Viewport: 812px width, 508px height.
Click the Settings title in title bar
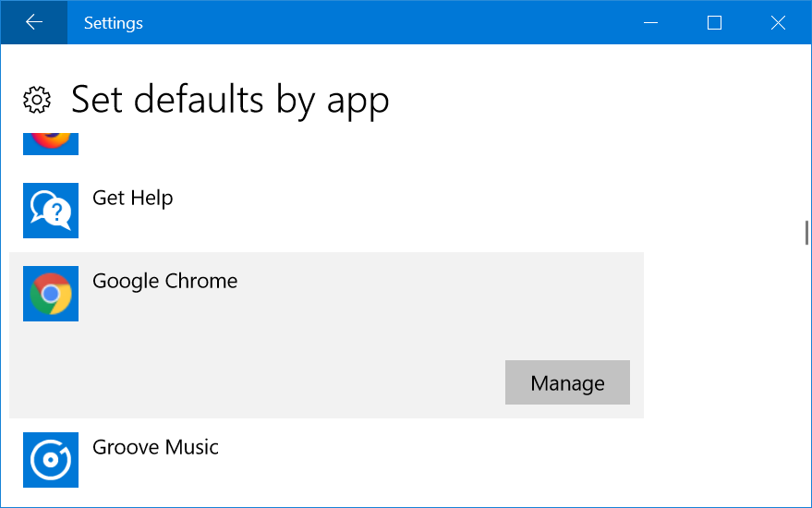(x=113, y=22)
